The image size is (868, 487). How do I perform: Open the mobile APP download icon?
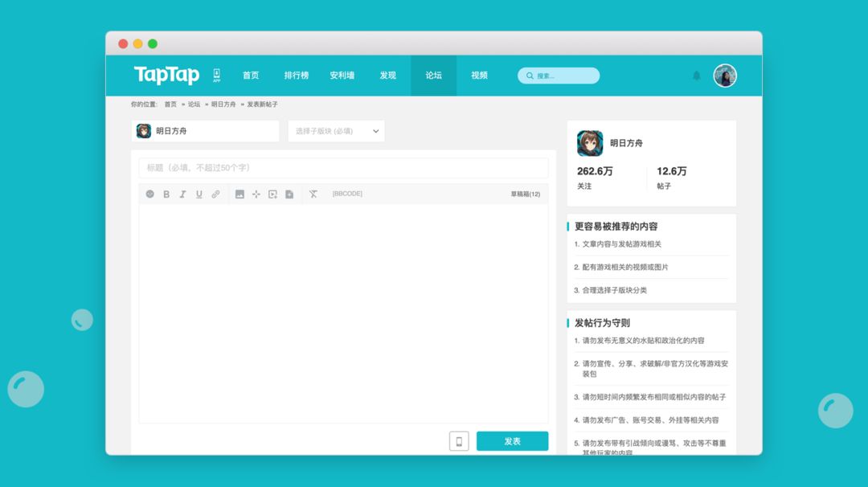(216, 76)
